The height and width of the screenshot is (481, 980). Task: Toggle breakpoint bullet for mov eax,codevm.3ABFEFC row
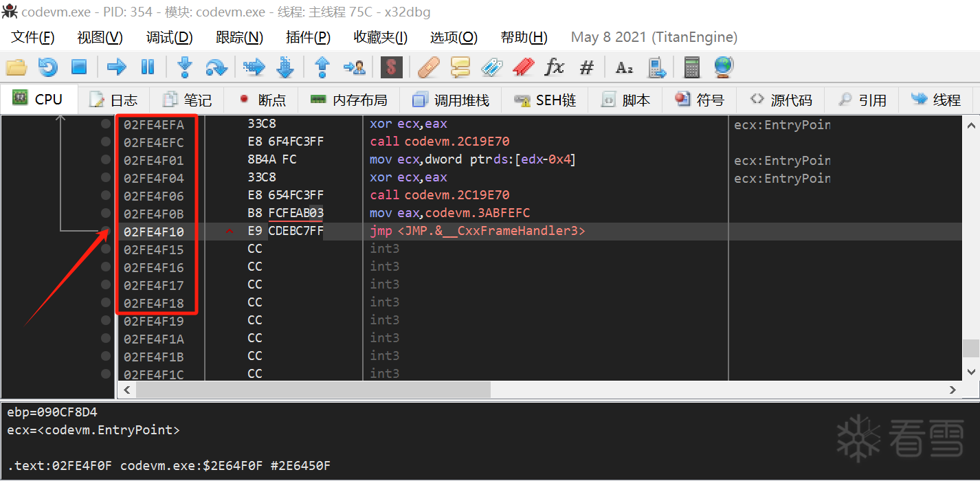(106, 213)
